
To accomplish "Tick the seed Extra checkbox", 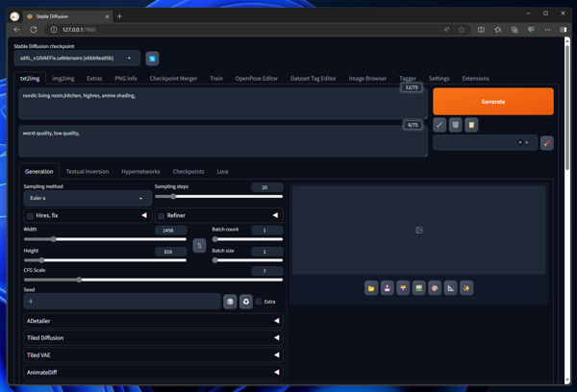I will coord(259,302).
